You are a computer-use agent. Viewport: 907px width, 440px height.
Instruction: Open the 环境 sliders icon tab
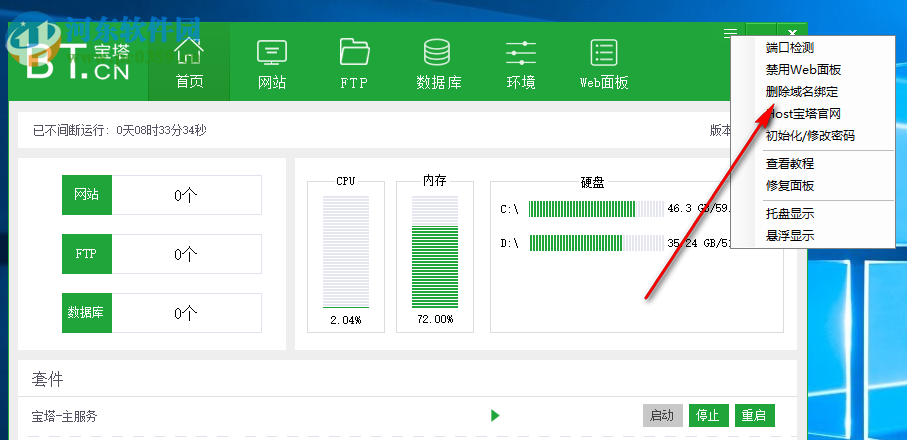point(521,62)
